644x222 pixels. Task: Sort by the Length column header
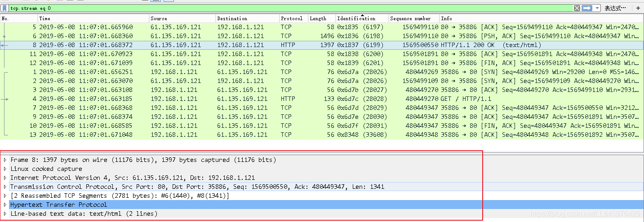click(x=322, y=18)
